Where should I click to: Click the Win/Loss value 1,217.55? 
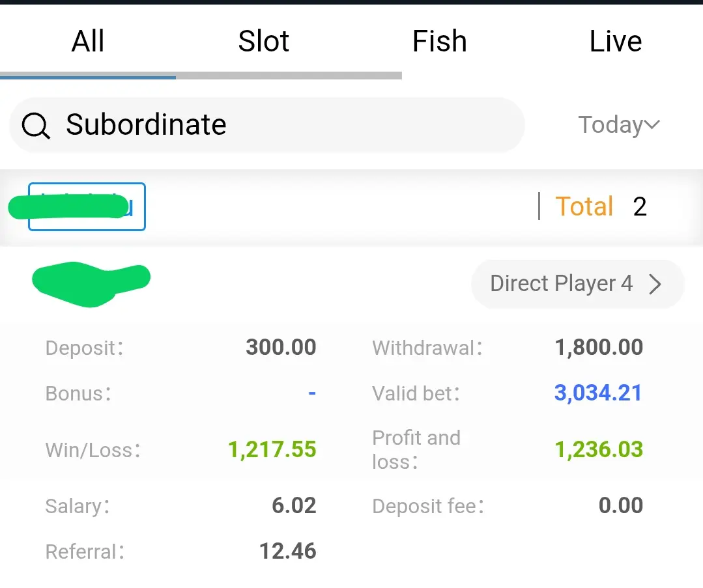(x=272, y=449)
